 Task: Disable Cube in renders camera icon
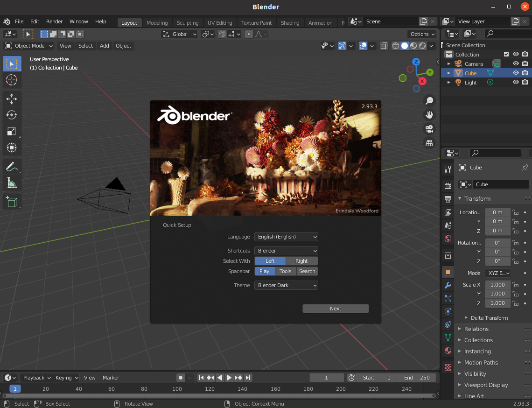525,73
